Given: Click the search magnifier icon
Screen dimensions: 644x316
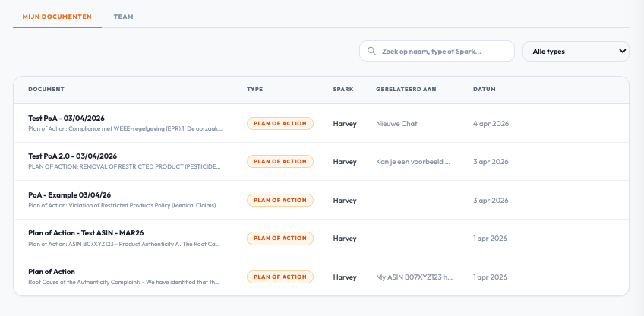Looking at the screenshot, I should pos(371,52).
